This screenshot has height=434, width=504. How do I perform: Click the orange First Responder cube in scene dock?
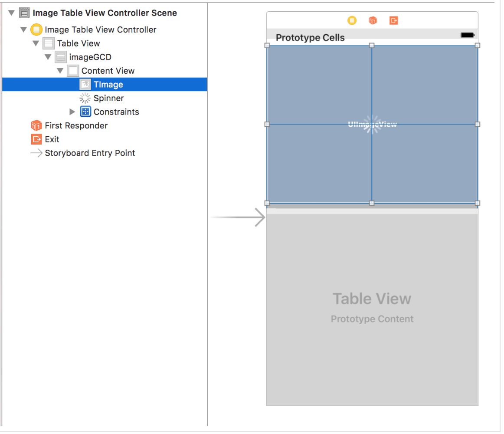click(x=373, y=20)
